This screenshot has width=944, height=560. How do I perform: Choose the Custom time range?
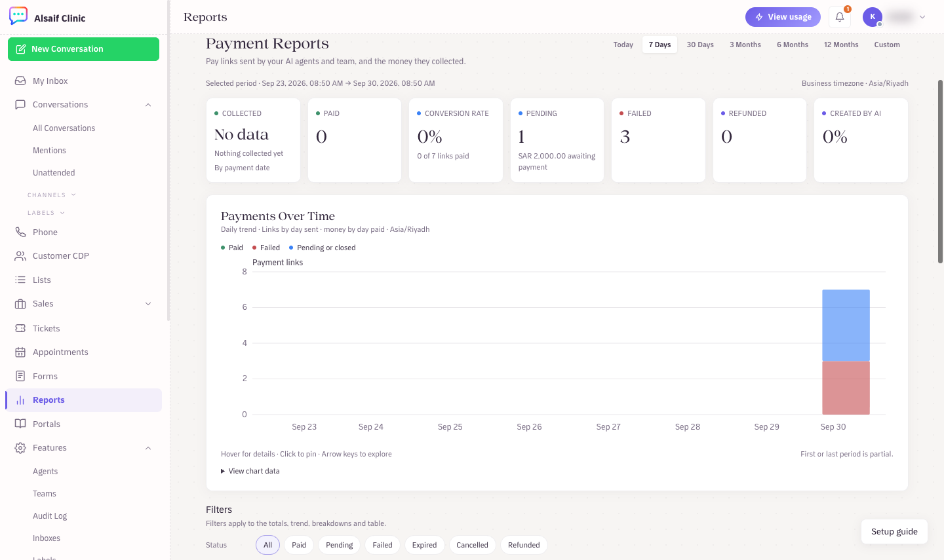pyautogui.click(x=887, y=45)
